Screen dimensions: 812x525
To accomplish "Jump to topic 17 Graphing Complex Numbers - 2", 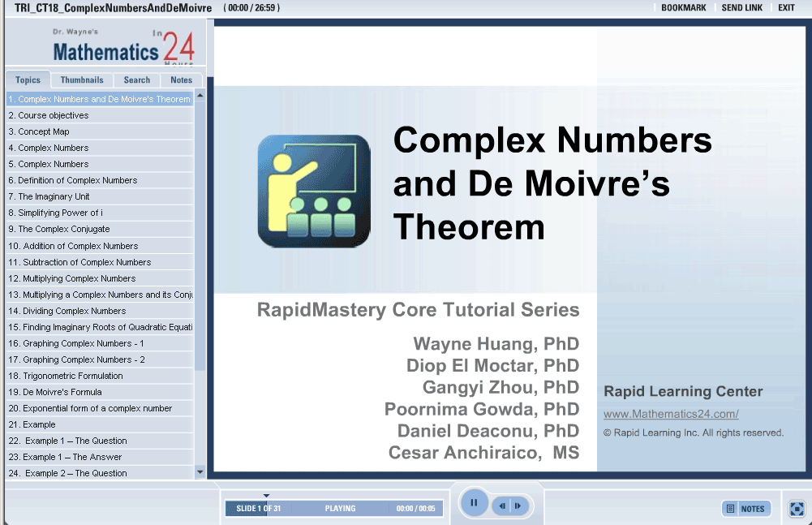I will point(100,359).
